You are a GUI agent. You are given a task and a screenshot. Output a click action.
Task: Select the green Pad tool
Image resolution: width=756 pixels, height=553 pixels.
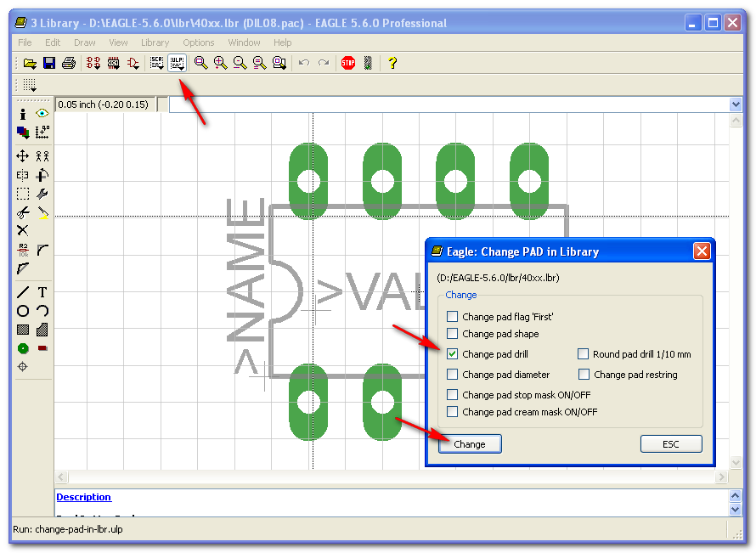pos(23,348)
